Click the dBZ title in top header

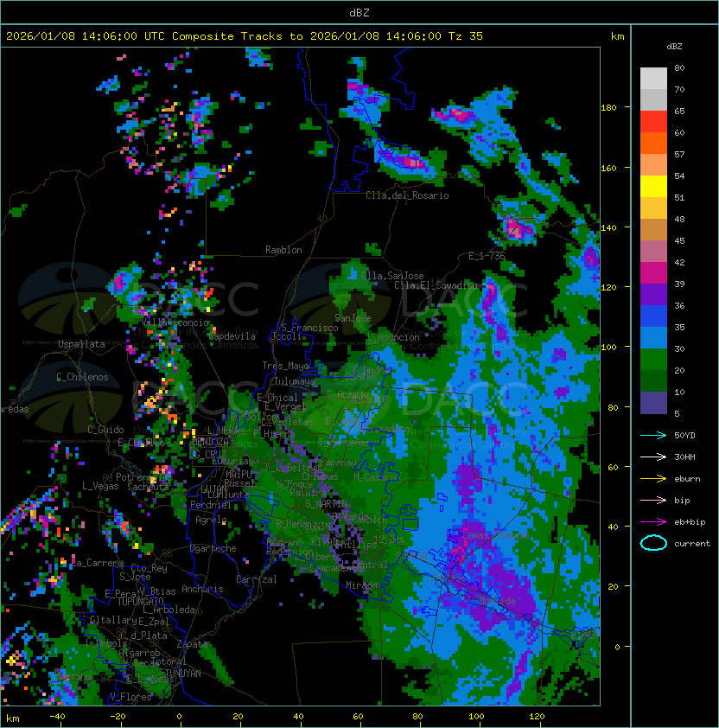click(x=359, y=13)
